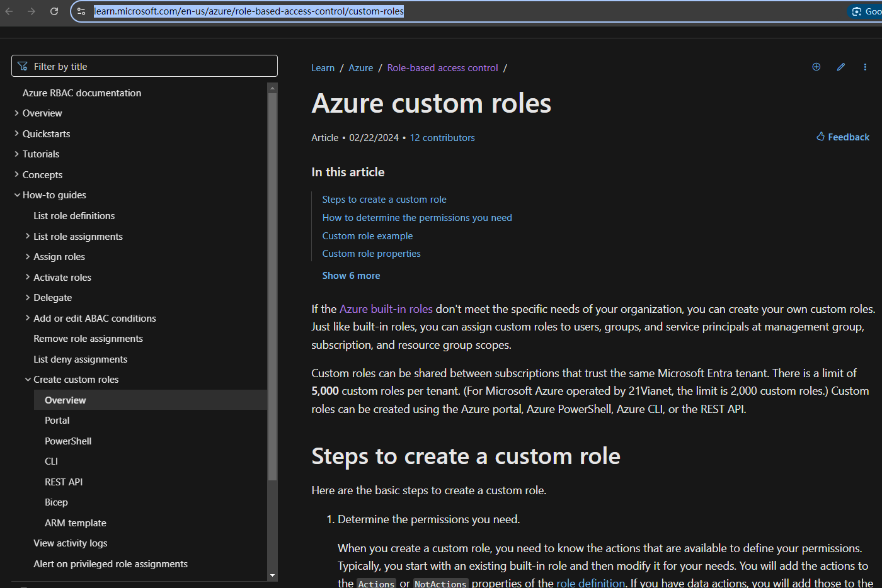The height and width of the screenshot is (588, 882).
Task: Expand the Delegate node
Action: [x=28, y=298]
